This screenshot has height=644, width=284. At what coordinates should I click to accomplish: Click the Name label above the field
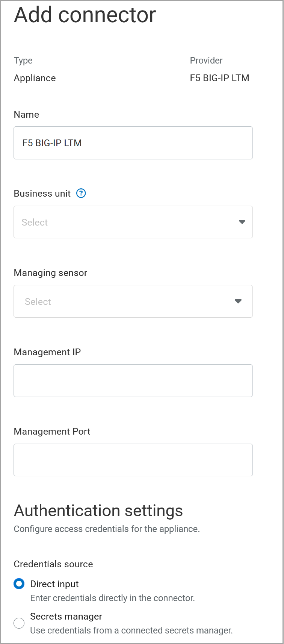tap(26, 115)
